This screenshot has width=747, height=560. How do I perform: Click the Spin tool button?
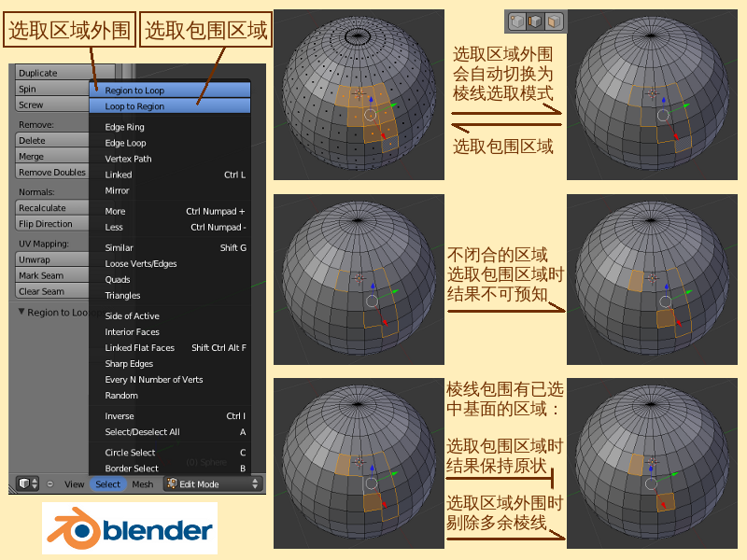52,89
